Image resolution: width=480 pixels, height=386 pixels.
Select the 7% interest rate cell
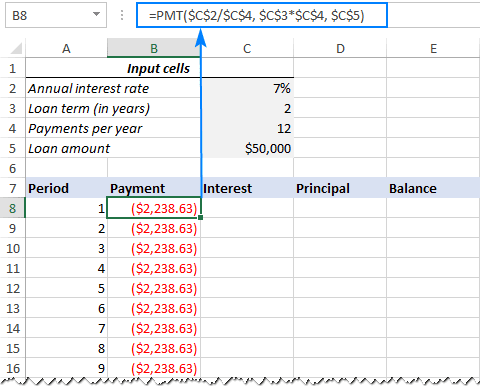[247, 88]
